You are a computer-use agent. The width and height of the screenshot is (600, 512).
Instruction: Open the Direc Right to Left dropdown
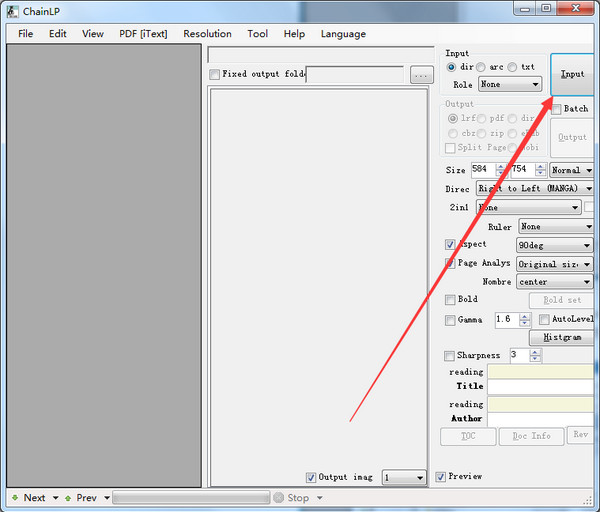pyautogui.click(x=534, y=188)
